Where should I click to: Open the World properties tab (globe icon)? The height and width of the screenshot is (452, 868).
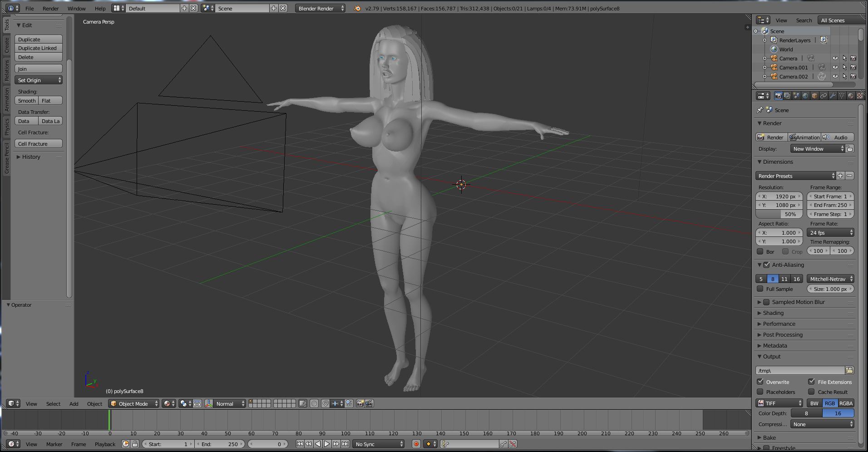click(x=805, y=96)
